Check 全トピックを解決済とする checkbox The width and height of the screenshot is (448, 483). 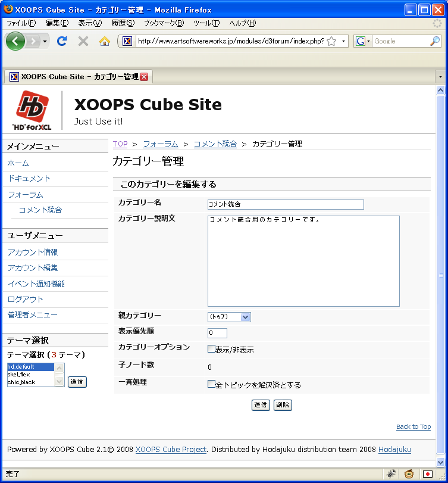pyautogui.click(x=211, y=384)
